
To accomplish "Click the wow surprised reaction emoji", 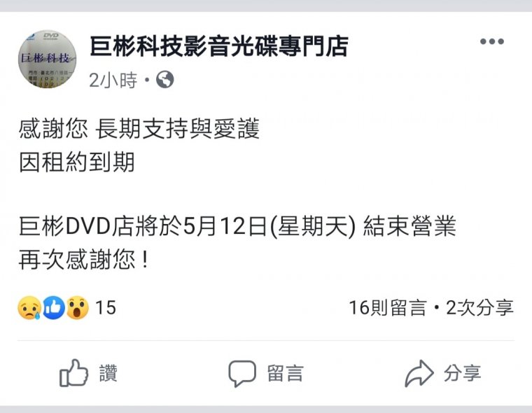I will tap(78, 308).
